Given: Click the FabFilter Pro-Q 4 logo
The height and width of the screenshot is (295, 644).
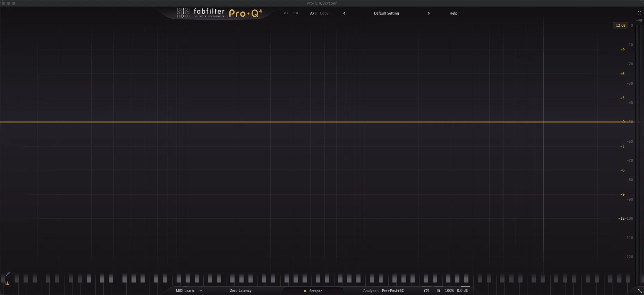Looking at the screenshot, I should tap(219, 13).
